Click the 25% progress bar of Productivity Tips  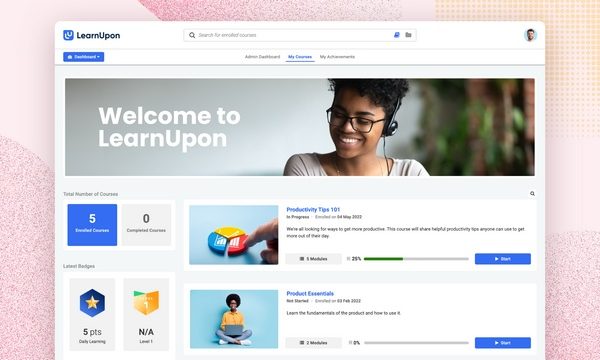416,259
